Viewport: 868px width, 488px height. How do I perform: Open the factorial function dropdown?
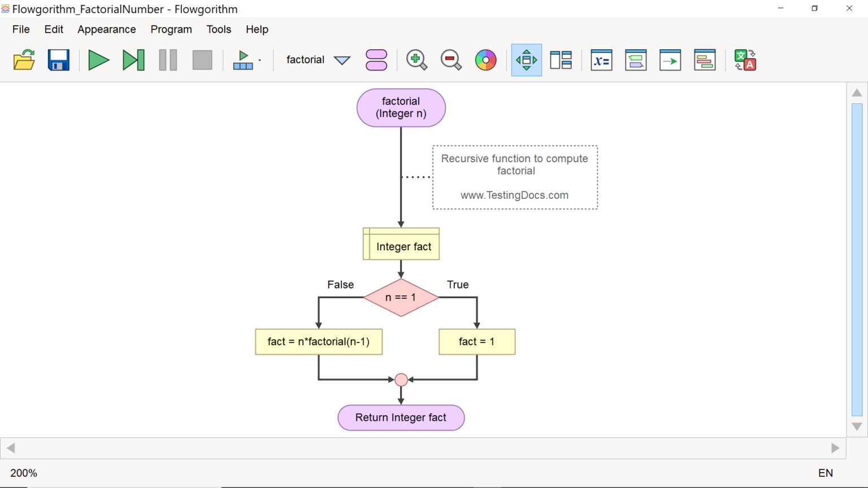[342, 59]
